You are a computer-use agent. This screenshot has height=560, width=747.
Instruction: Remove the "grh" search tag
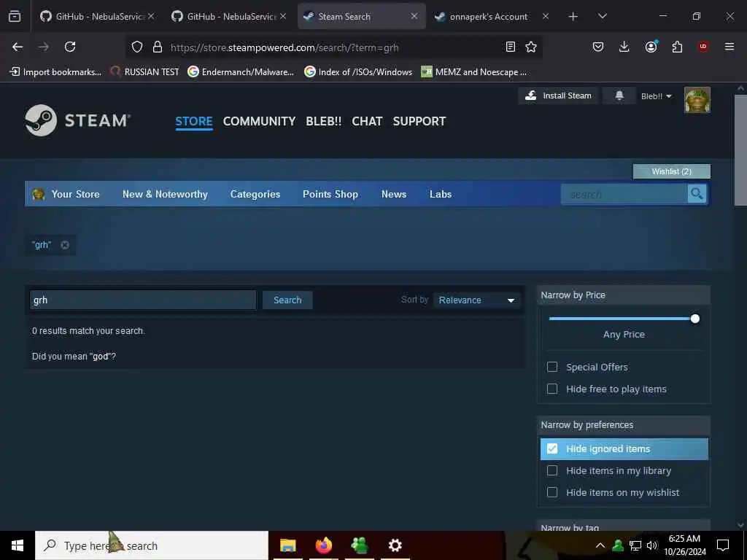65,245
